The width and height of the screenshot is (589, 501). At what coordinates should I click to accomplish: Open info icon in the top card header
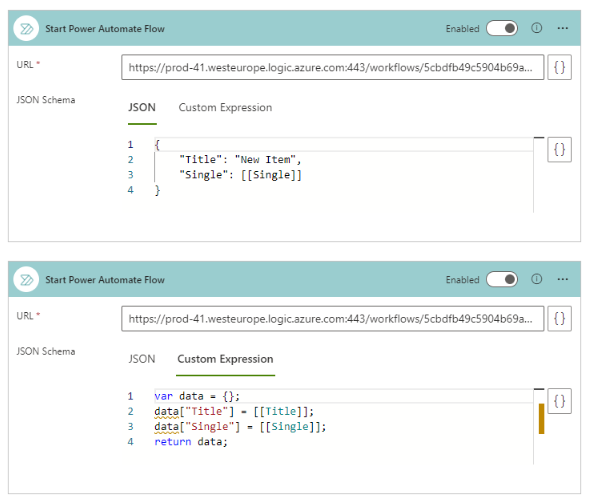click(536, 28)
